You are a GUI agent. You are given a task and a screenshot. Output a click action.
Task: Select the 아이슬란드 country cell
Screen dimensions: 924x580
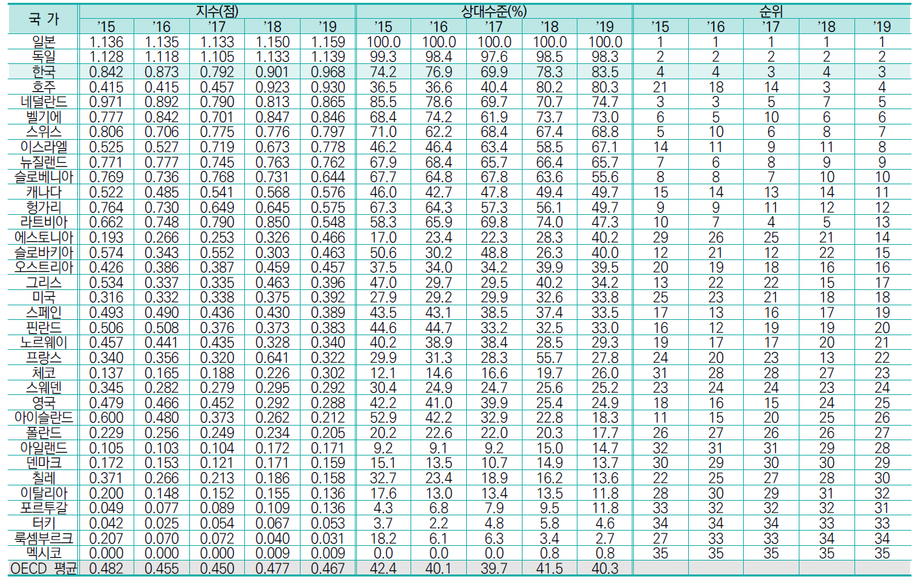tap(42, 418)
